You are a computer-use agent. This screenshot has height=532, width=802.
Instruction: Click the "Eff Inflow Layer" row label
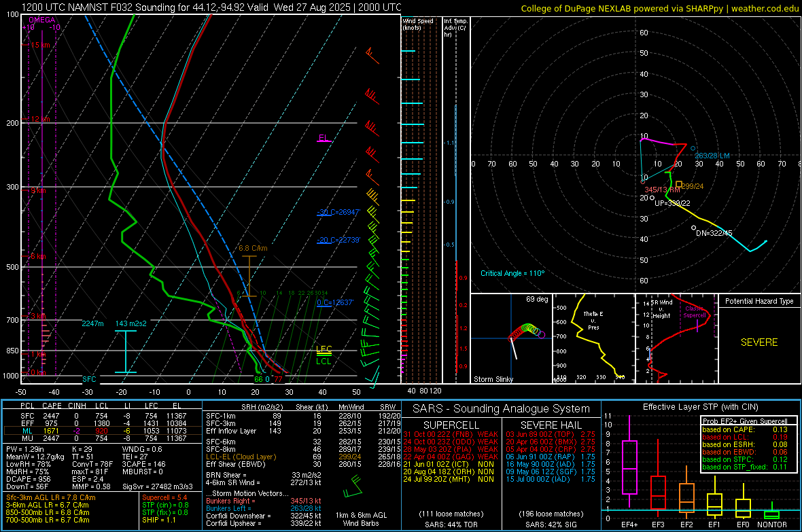(x=230, y=431)
